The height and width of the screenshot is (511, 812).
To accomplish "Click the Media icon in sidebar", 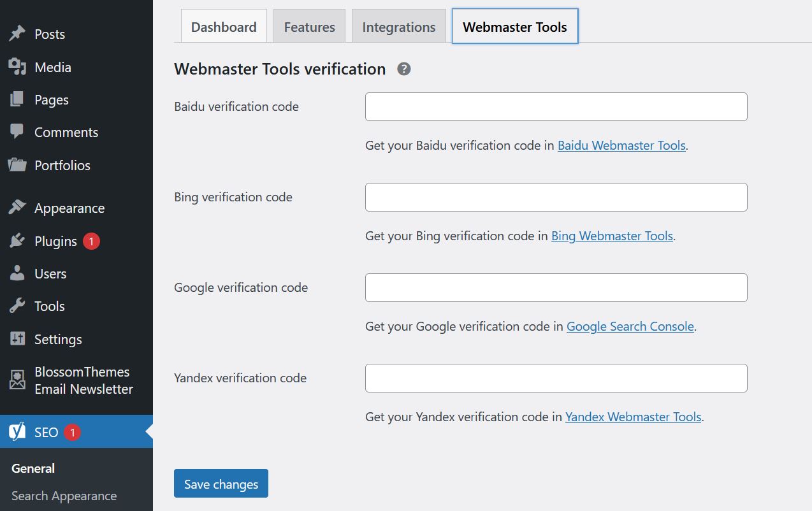I will pos(17,67).
